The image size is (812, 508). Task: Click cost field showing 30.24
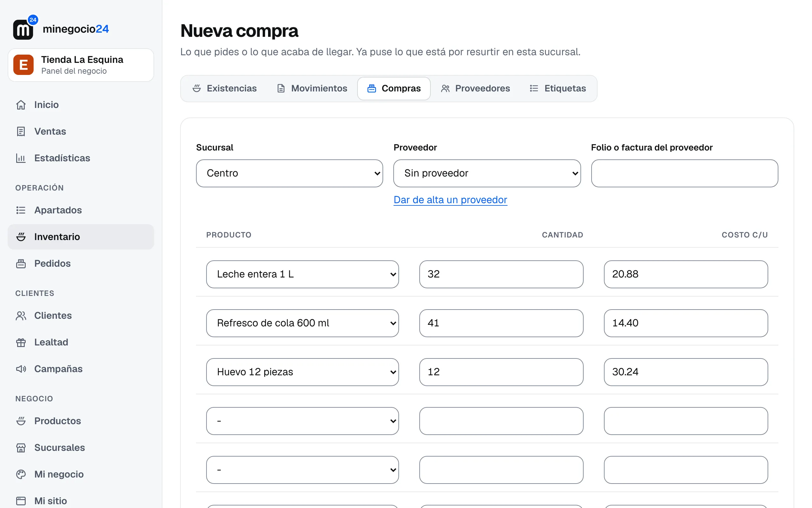[686, 372]
